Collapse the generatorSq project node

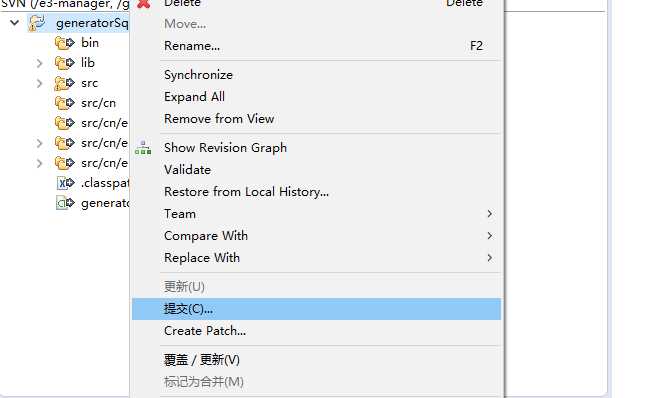pyautogui.click(x=15, y=22)
